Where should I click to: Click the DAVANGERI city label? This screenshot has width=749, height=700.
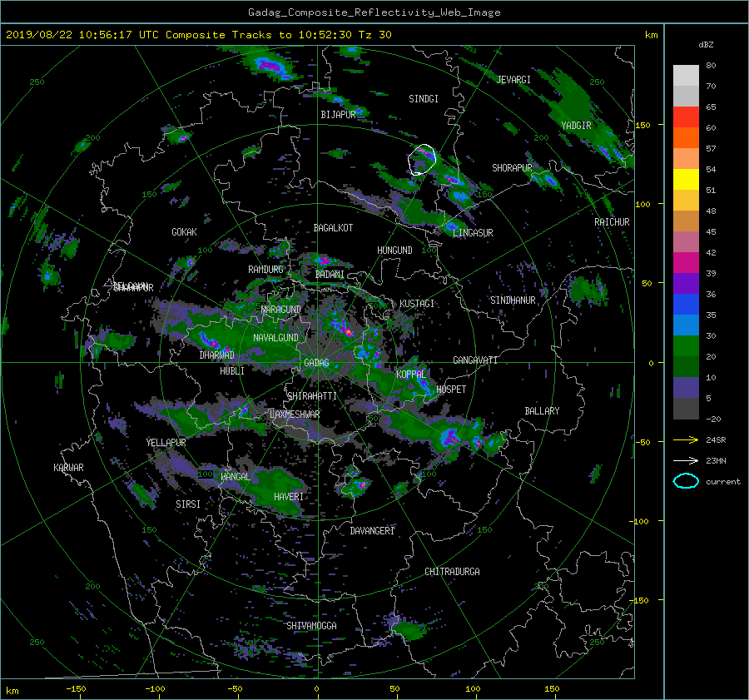(x=372, y=531)
